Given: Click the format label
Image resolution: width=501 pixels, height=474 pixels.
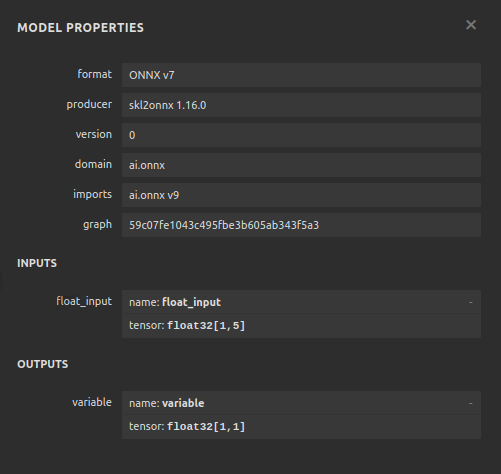Looking at the screenshot, I should pyautogui.click(x=95, y=74).
